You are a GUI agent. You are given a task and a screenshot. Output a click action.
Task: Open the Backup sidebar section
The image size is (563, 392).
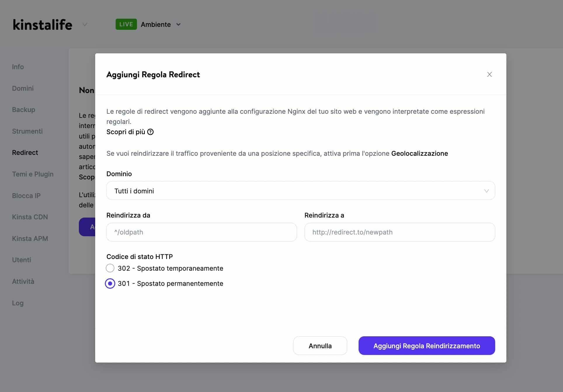click(x=23, y=110)
